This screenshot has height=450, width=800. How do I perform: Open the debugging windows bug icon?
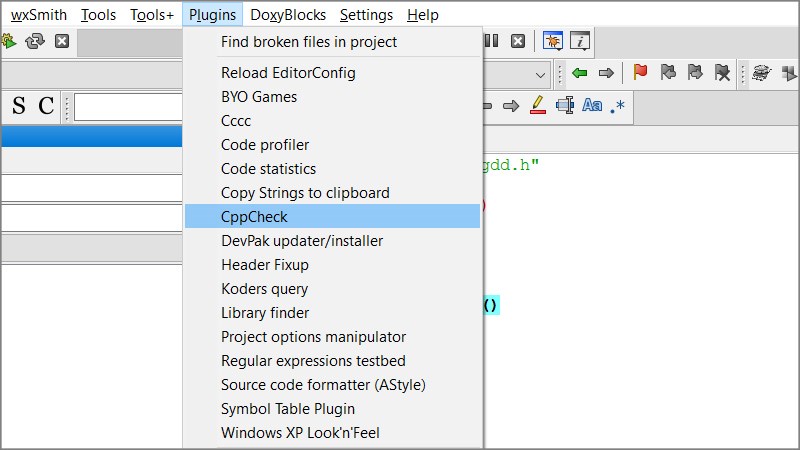click(x=552, y=41)
